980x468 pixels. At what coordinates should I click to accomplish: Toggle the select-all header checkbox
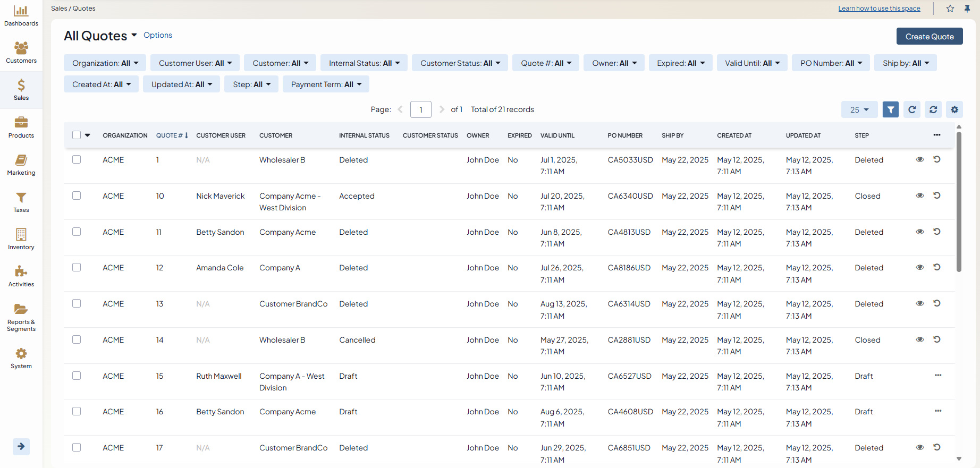pyautogui.click(x=77, y=135)
